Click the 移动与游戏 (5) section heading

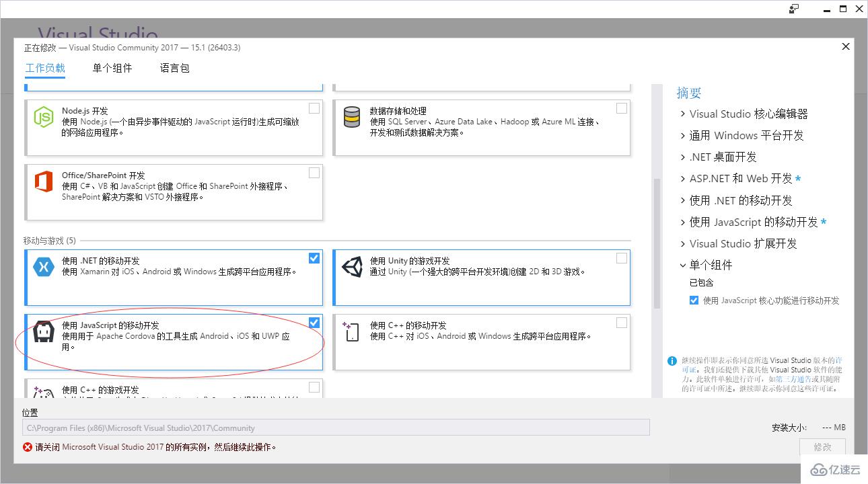50,241
